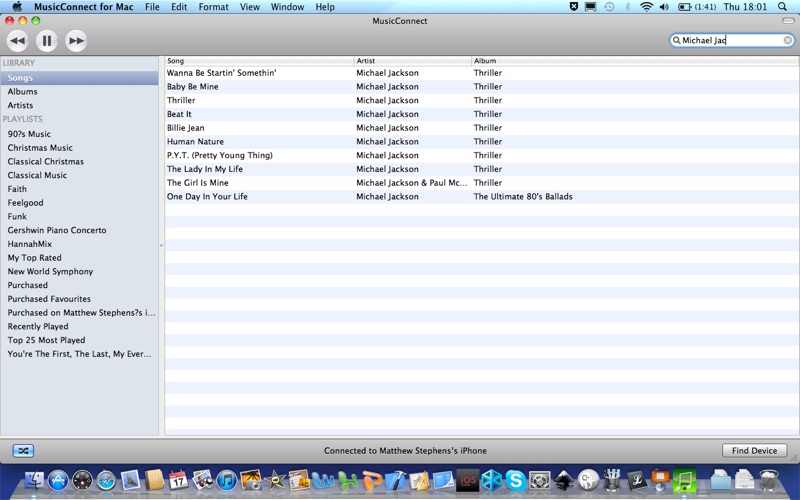Viewport: 800px width, 500px height.
Task: Open the iCal calendar in the Dock
Action: coord(179,480)
